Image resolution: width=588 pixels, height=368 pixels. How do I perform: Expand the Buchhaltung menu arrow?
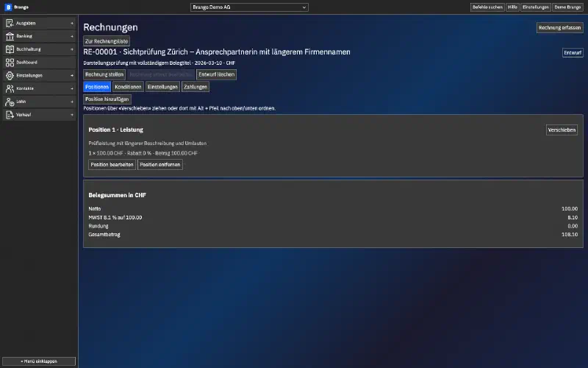tap(71, 49)
